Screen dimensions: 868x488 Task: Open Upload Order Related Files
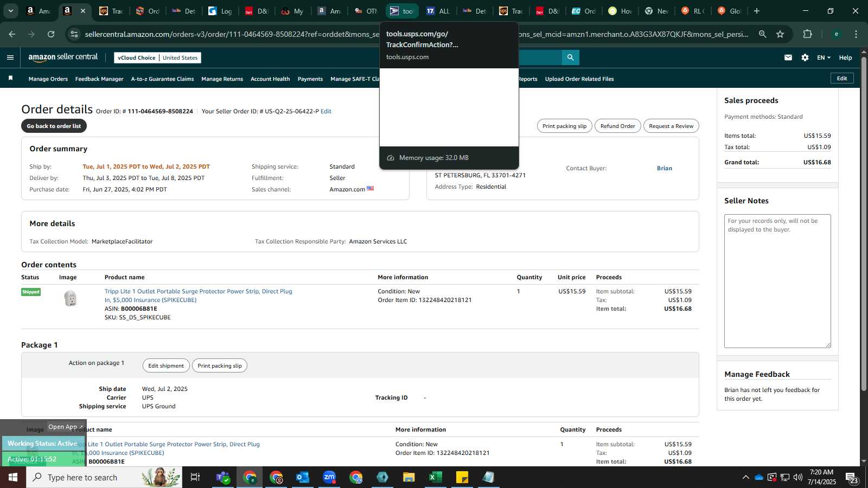[579, 79]
